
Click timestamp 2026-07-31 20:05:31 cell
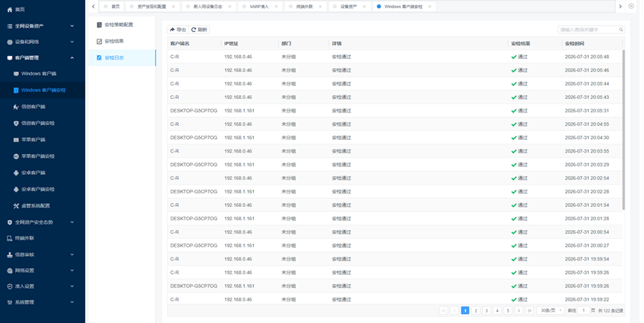587,111
